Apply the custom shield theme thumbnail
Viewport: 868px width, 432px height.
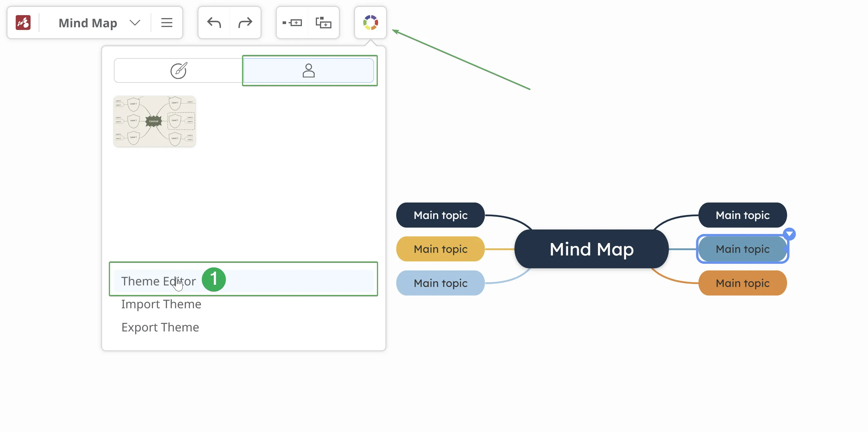click(155, 121)
